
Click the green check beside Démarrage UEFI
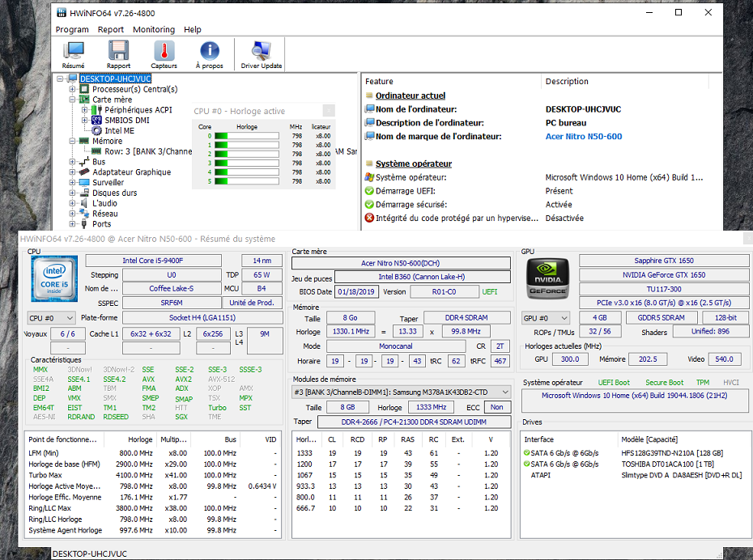369,191
